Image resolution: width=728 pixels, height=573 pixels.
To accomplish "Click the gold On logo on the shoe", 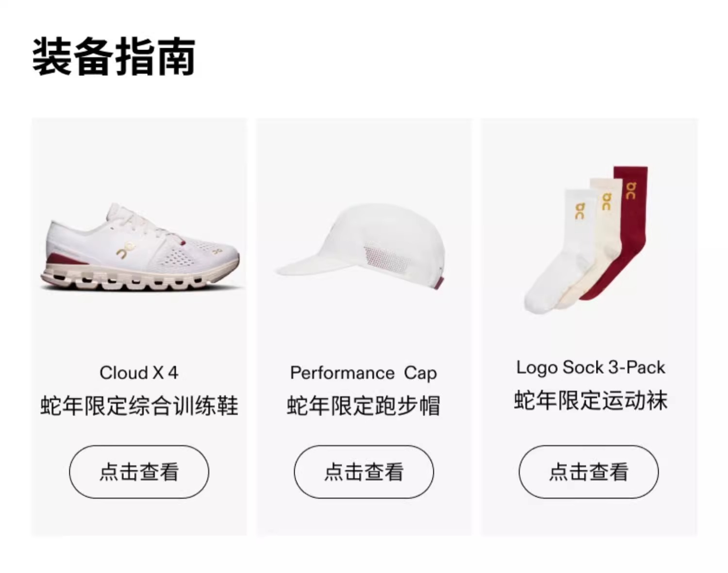I will click(x=125, y=251).
